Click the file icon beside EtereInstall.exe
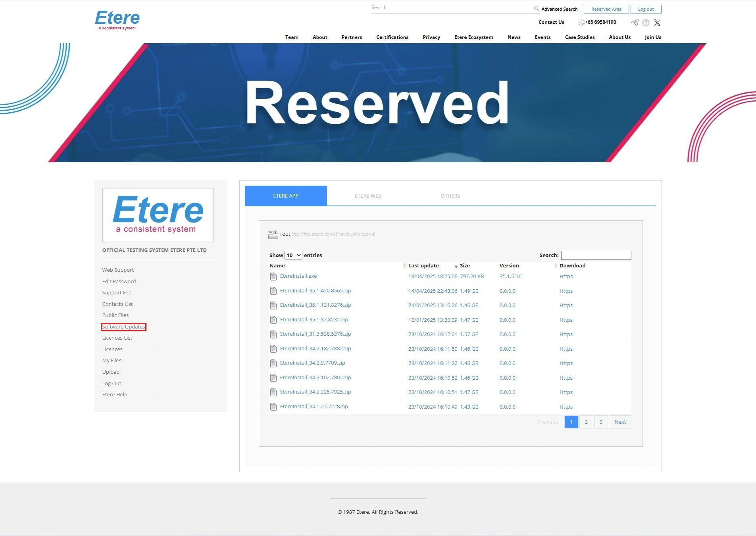The image size is (756, 536). (273, 277)
